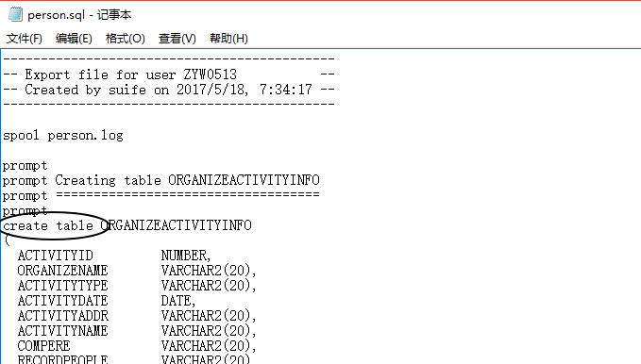
Task: Click the 'spool person.log' line
Action: point(63,135)
